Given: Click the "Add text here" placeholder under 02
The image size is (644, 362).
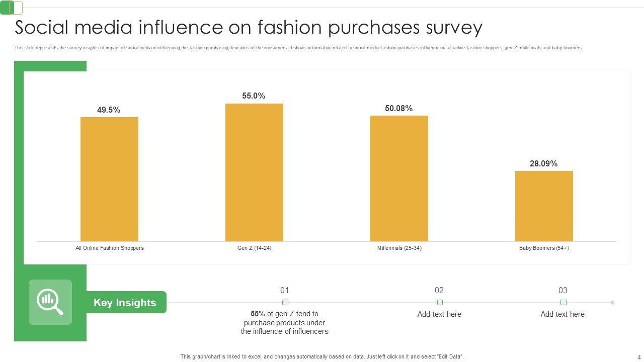Looking at the screenshot, I should (439, 314).
